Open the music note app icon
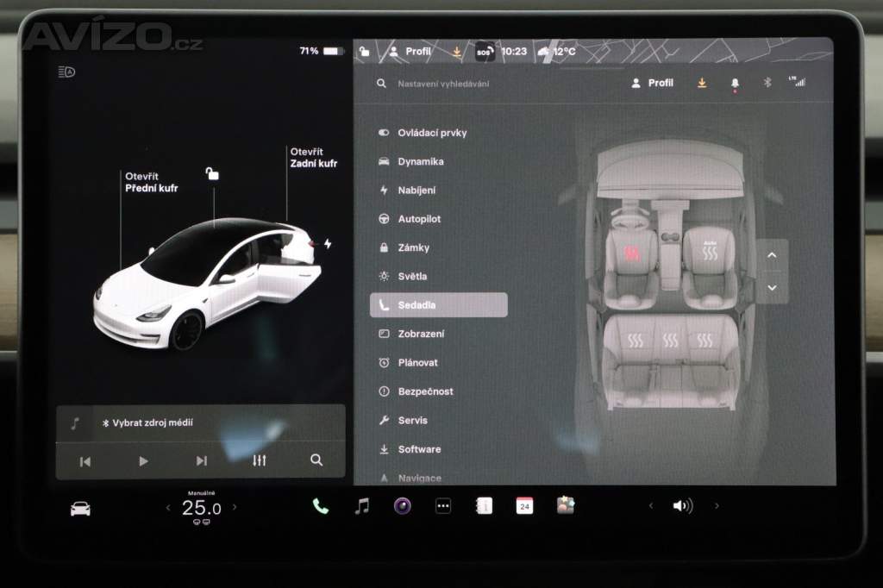This screenshot has height=588, width=883. pos(362,507)
